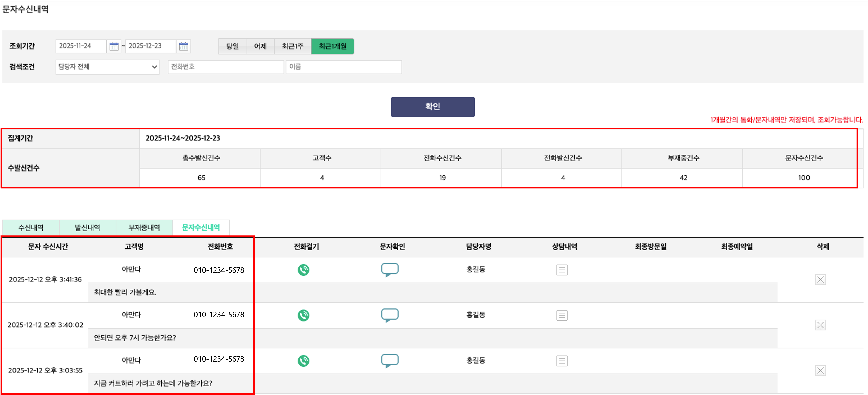Expand the 담당자 전체 dropdown
This screenshot has height=395, width=868.
(107, 67)
